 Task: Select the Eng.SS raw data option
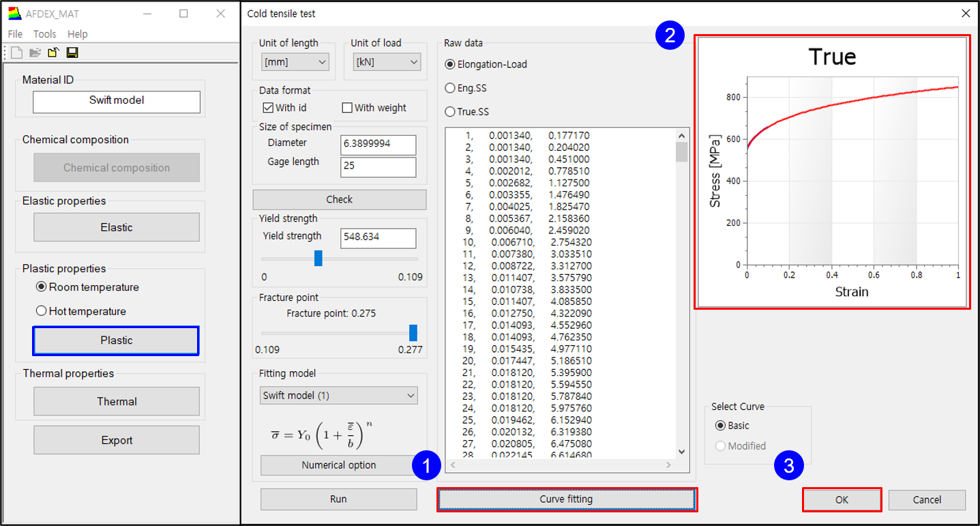[x=466, y=88]
